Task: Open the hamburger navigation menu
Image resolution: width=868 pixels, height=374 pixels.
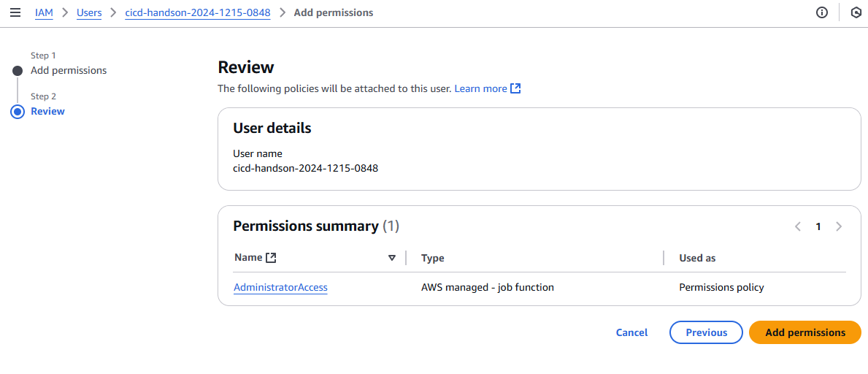Action: 15,13
